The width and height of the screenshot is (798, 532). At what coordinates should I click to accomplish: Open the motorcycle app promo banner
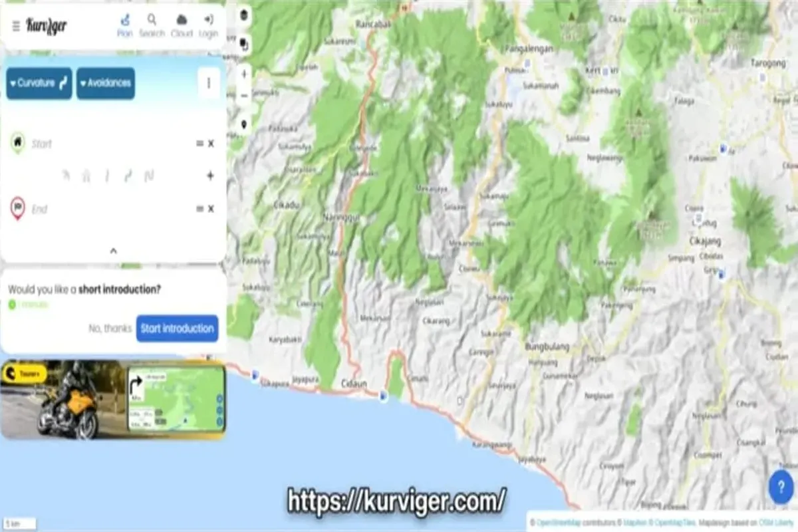click(113, 400)
